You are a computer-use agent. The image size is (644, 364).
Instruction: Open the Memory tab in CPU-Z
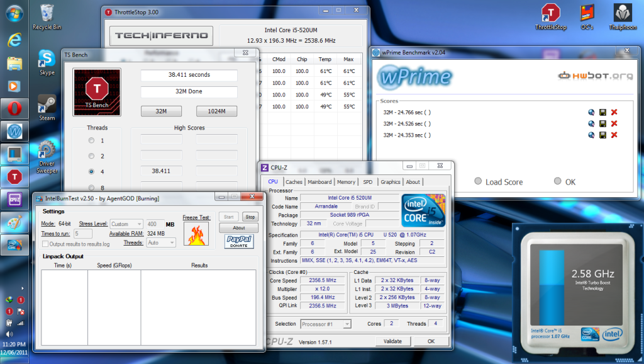pos(347,182)
